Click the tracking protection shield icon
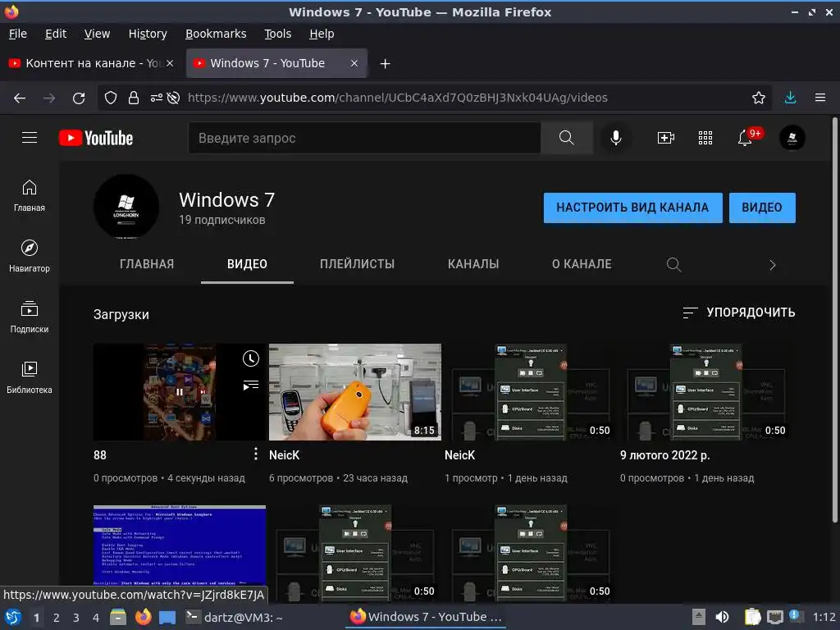 pos(111,98)
